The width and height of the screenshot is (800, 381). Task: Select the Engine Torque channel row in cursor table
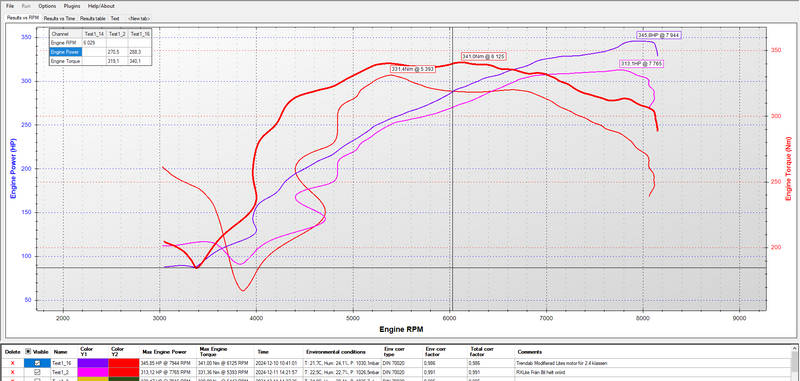[65, 61]
